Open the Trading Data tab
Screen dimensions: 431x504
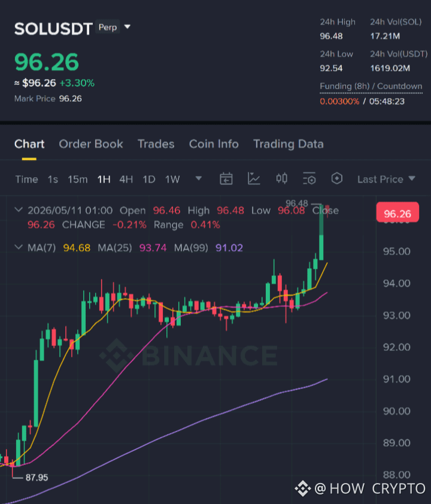point(289,144)
